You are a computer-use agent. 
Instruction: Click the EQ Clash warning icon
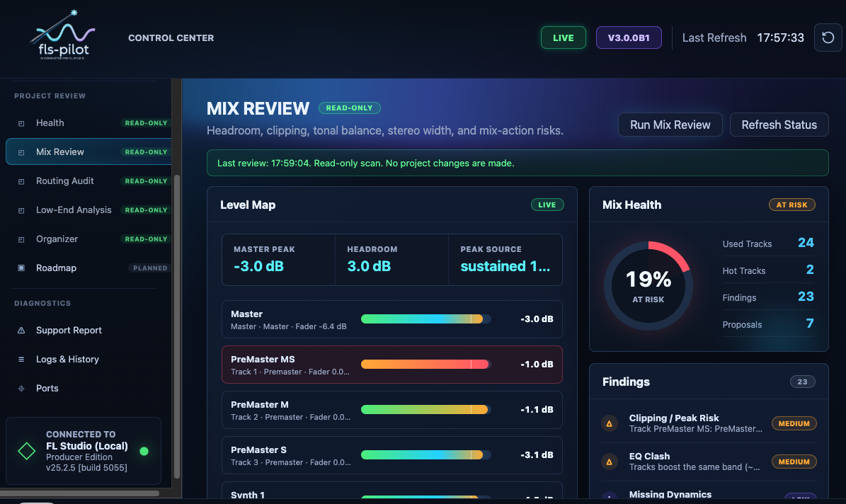pos(610,462)
